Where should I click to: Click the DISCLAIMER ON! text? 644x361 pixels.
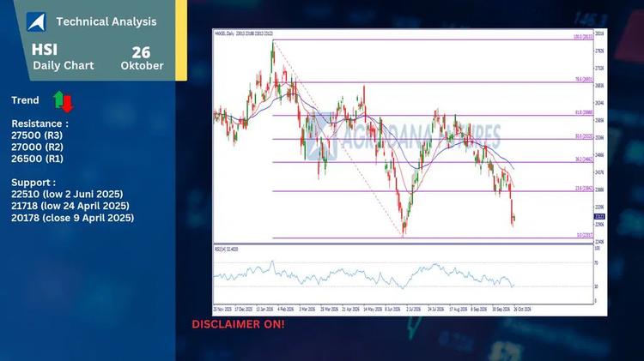[238, 324]
